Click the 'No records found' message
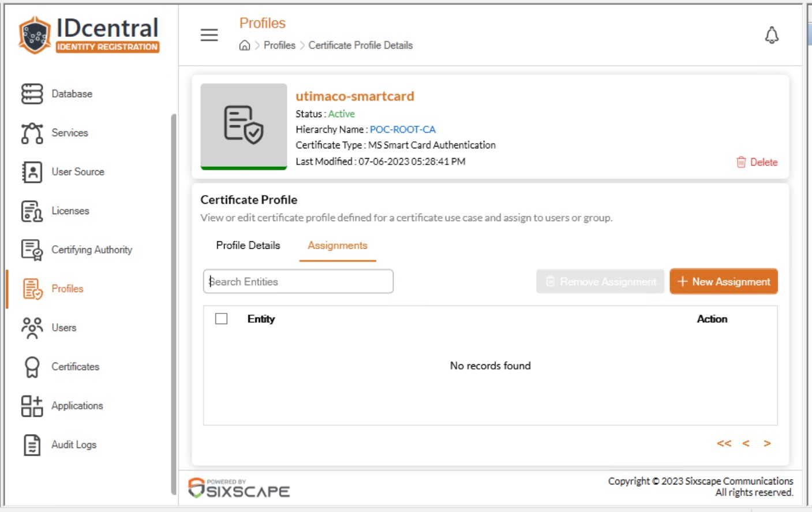Screen dimensions: 812x512 [491, 366]
